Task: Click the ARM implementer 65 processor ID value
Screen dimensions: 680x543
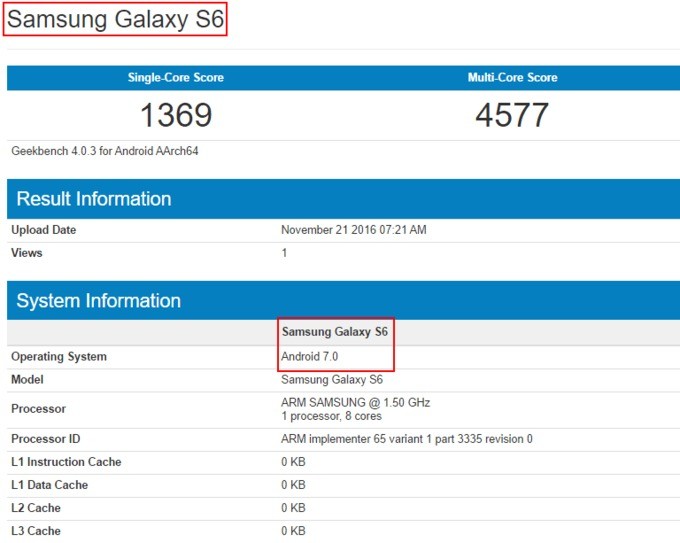Action: pyautogui.click(x=406, y=439)
